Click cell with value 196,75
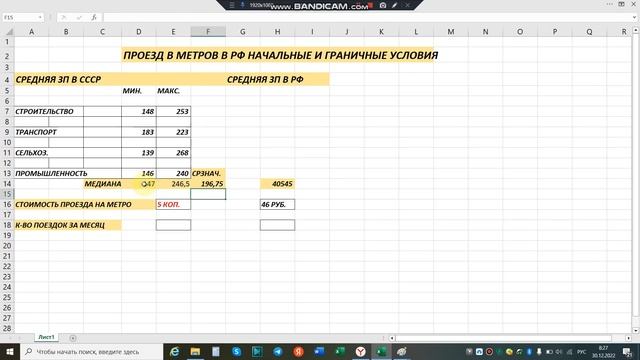 click(x=208, y=184)
